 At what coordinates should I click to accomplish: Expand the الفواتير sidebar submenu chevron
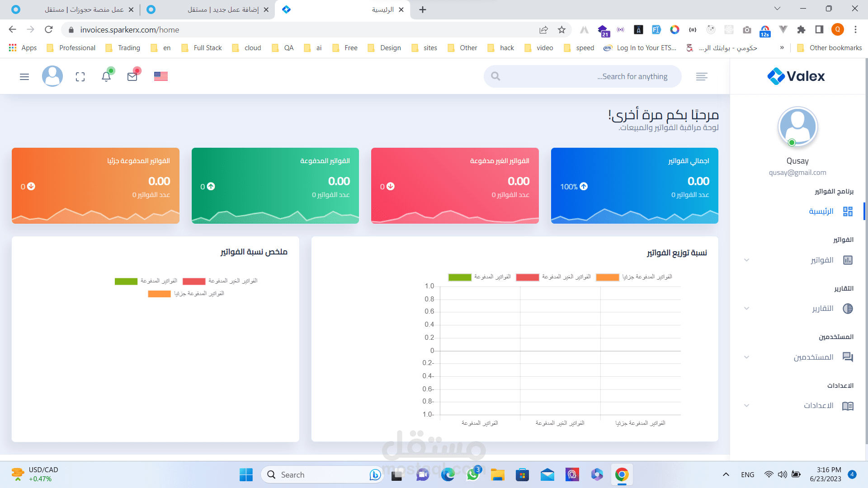coord(747,260)
